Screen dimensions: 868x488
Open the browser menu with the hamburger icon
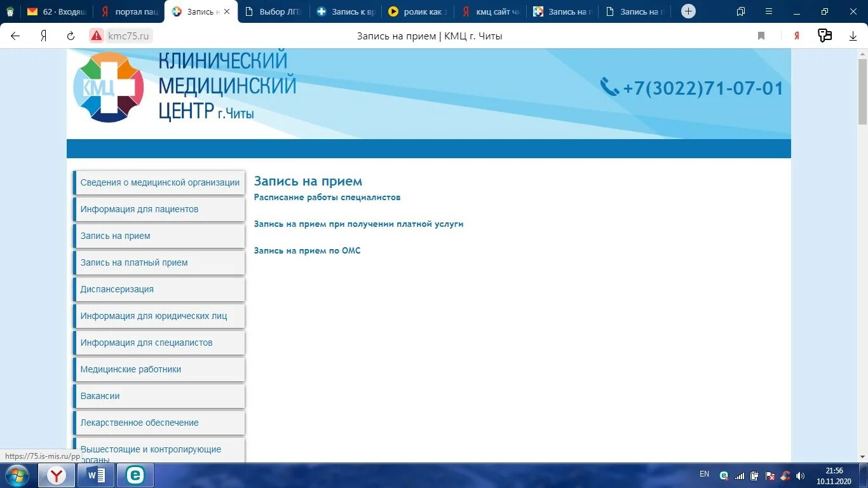tap(768, 11)
